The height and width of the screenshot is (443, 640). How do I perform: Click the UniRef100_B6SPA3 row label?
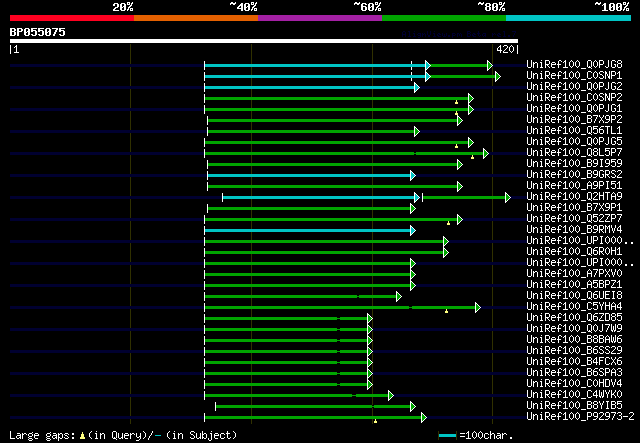click(574, 373)
